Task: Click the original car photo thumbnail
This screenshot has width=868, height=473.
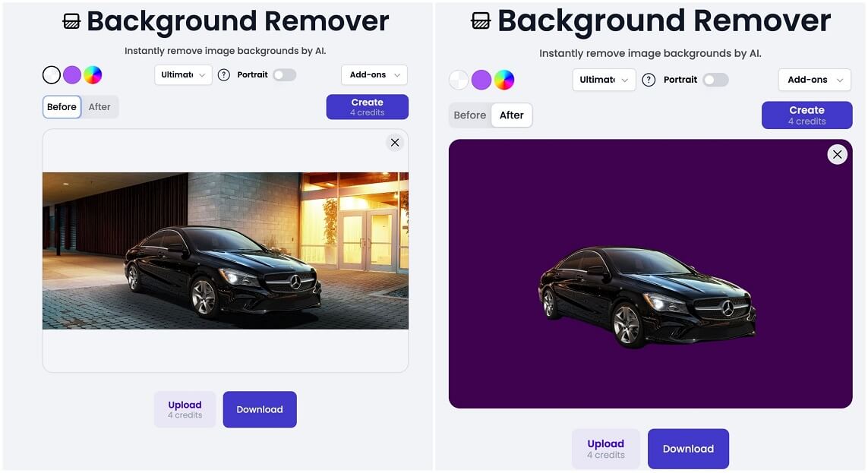Action: coord(226,251)
